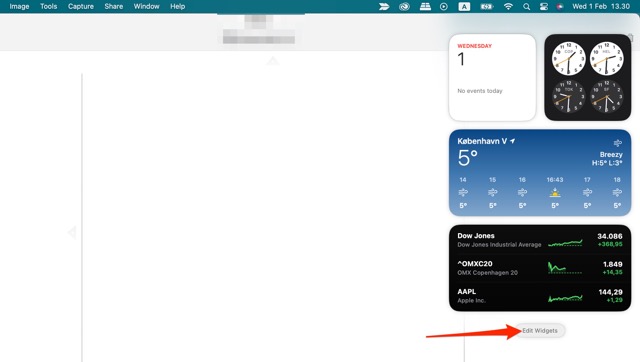Select the Dow Jones stock row
Viewport: 640px width, 362px height.
coord(540,240)
